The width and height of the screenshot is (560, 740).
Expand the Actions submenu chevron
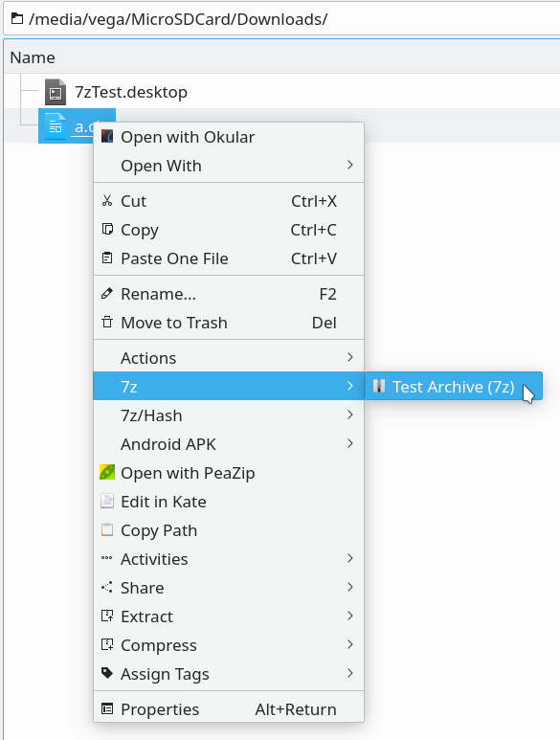(350, 358)
